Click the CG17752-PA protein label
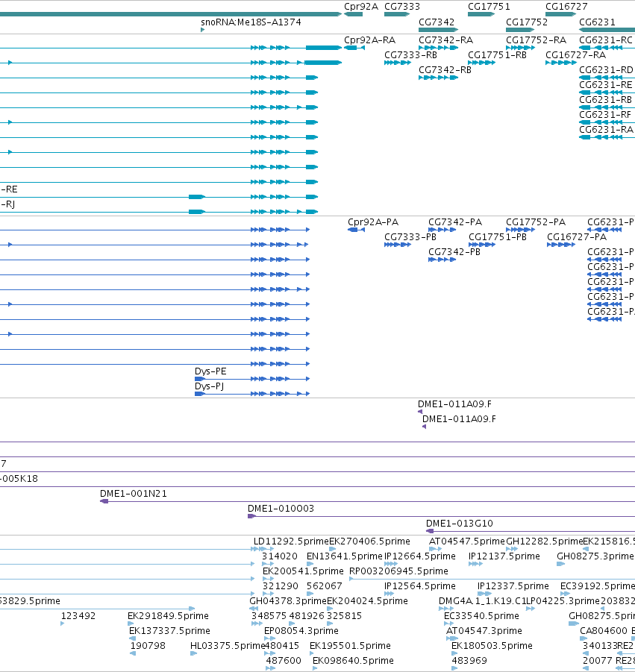The width and height of the screenshot is (635, 672). point(536,222)
